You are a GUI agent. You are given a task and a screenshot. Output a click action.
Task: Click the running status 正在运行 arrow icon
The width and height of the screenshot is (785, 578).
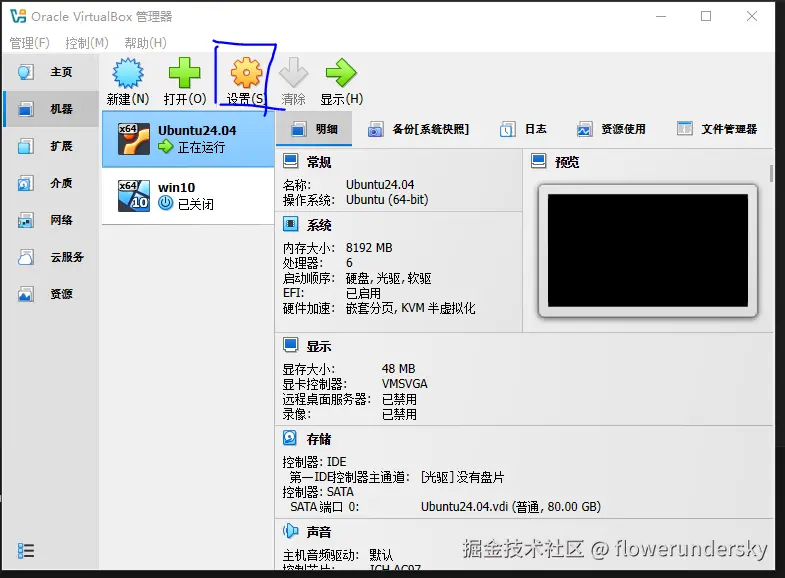(166, 147)
